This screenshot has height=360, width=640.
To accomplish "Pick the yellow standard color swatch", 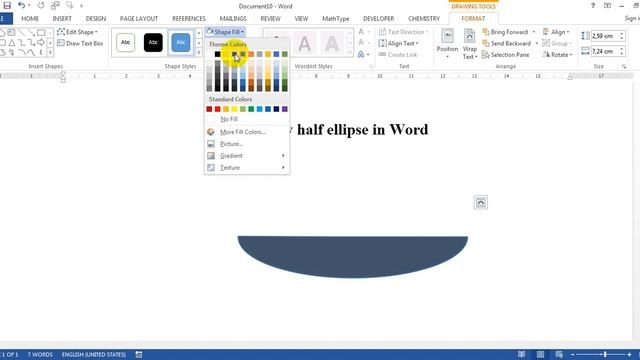I will 234,109.
